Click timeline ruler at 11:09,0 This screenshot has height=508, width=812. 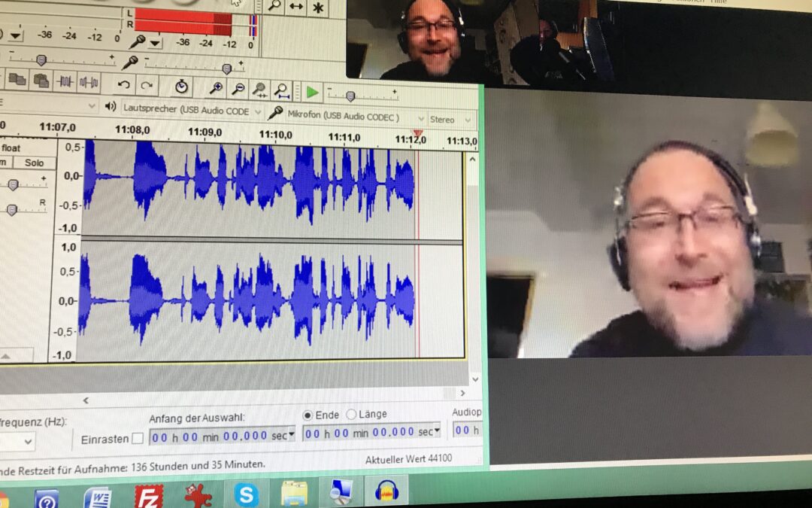coord(205,132)
